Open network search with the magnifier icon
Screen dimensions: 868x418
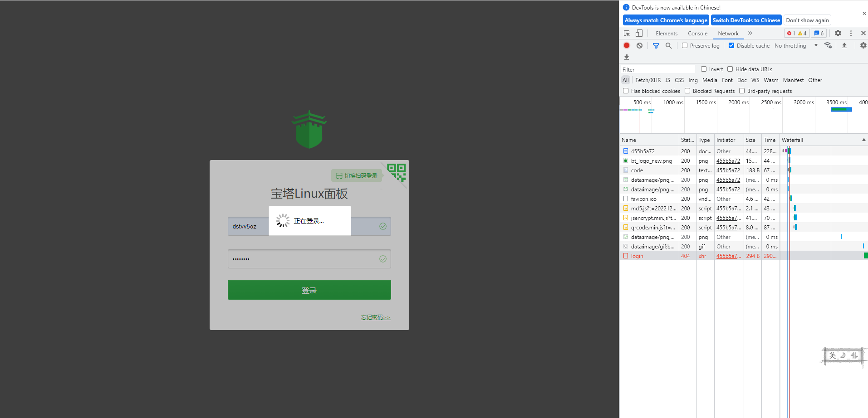tap(669, 45)
